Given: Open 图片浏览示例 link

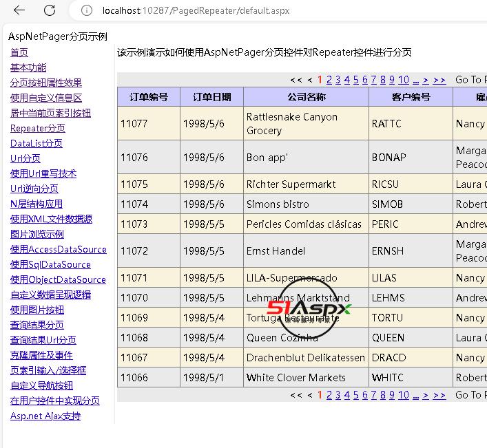Looking at the screenshot, I should click(37, 234).
